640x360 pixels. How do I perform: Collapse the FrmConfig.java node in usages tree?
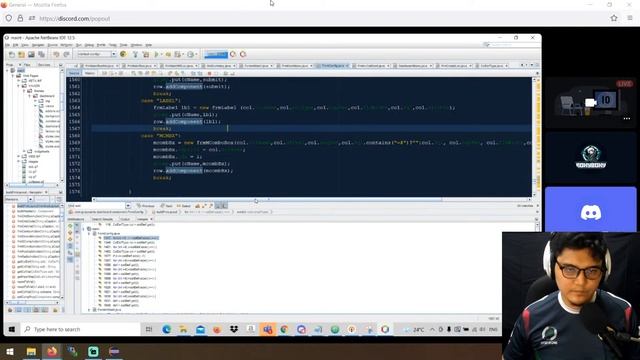(x=89, y=233)
